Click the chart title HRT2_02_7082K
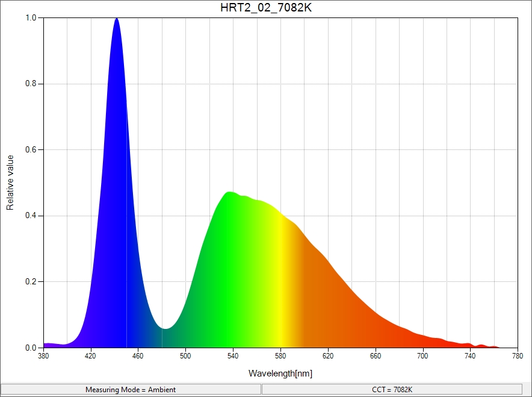The image size is (532, 397). [x=266, y=8]
